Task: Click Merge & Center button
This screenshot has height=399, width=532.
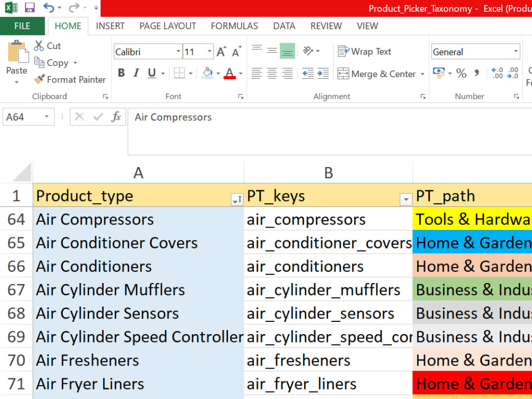Action: (377, 73)
